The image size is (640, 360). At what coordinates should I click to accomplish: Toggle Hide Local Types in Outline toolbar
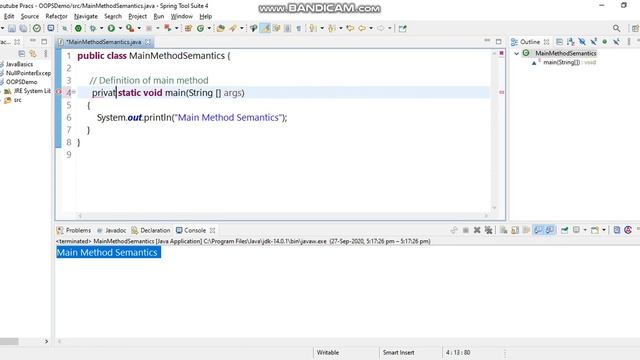[x=616, y=42]
